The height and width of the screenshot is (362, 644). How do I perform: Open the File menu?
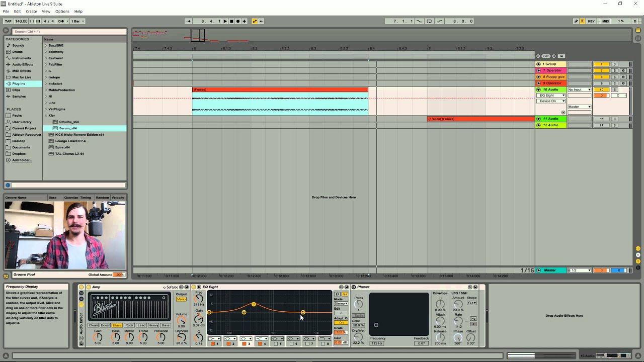point(6,11)
